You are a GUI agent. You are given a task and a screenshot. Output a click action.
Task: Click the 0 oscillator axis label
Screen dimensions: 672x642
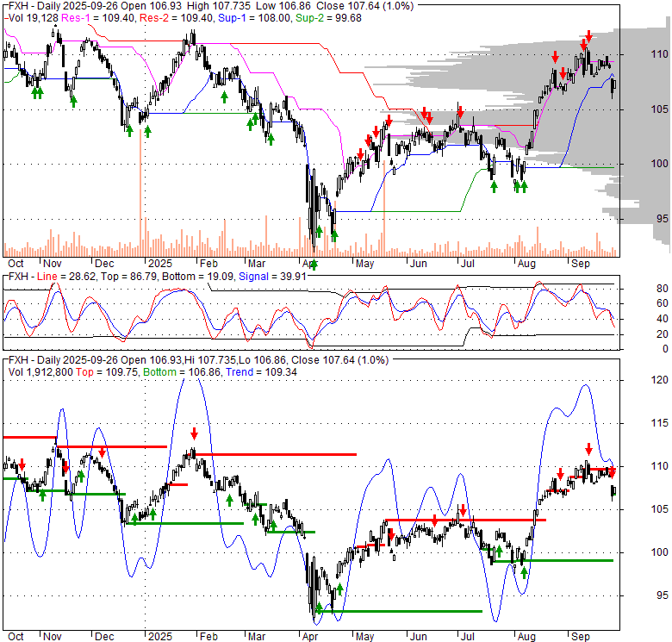tap(665, 349)
